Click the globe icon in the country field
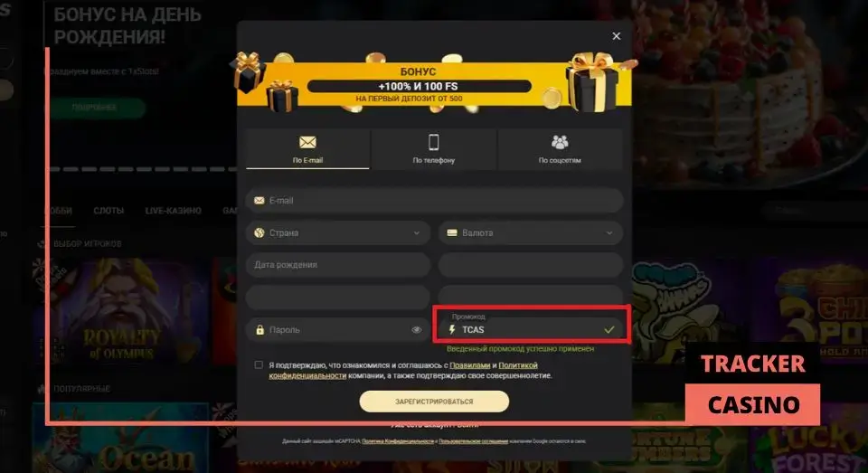Image resolution: width=868 pixels, height=473 pixels. tap(259, 232)
